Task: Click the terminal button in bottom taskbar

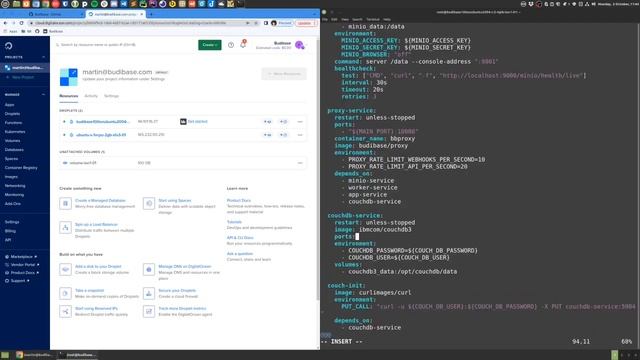Action: [78, 355]
